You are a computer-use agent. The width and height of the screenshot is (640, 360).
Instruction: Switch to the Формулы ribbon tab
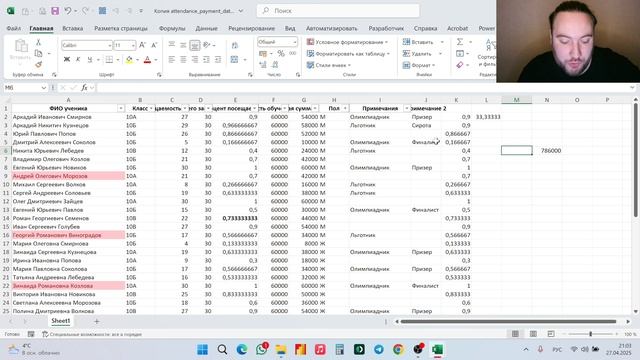tap(172, 29)
